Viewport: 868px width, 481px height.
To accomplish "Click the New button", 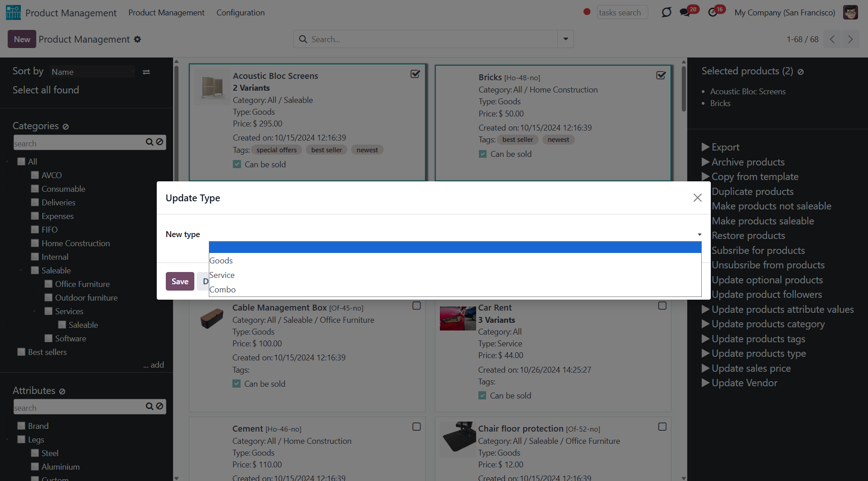I will pyautogui.click(x=22, y=39).
